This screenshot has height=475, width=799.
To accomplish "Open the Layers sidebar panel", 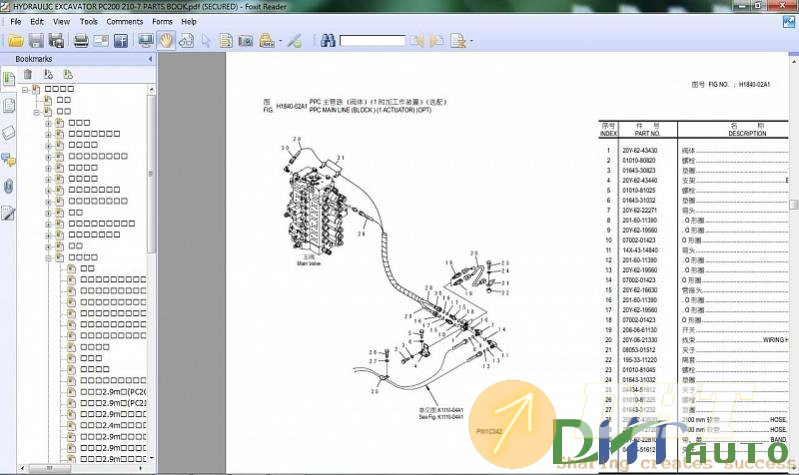I will (8, 133).
